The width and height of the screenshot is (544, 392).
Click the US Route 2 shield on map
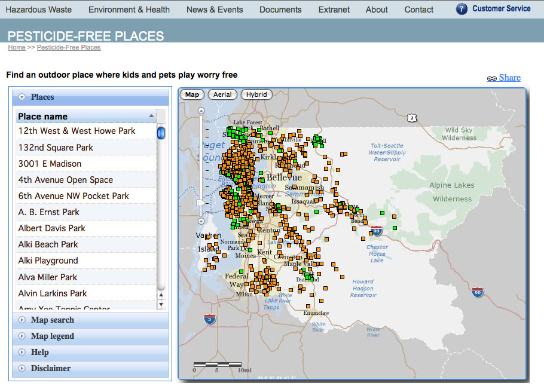click(x=412, y=118)
